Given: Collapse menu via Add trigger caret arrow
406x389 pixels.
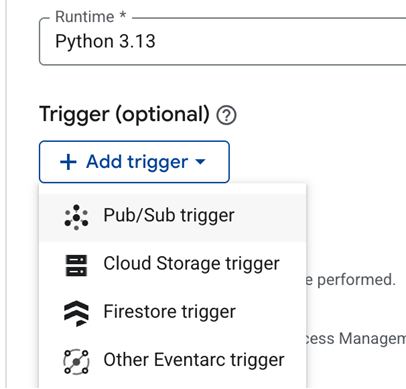Looking at the screenshot, I should 200,162.
